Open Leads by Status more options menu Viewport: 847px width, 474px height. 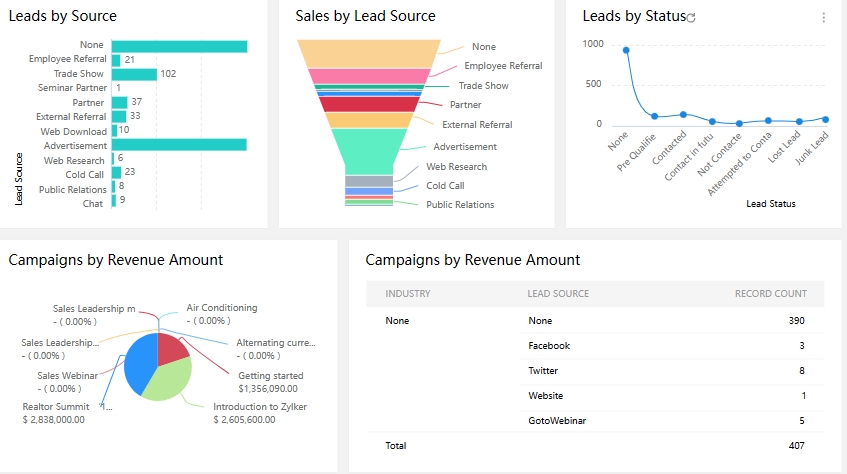(x=823, y=18)
